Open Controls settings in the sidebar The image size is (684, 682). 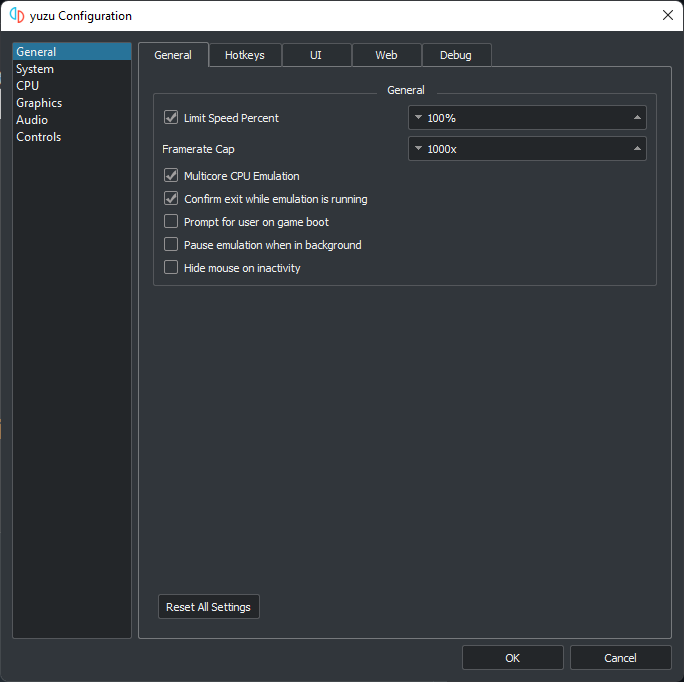click(x=72, y=137)
